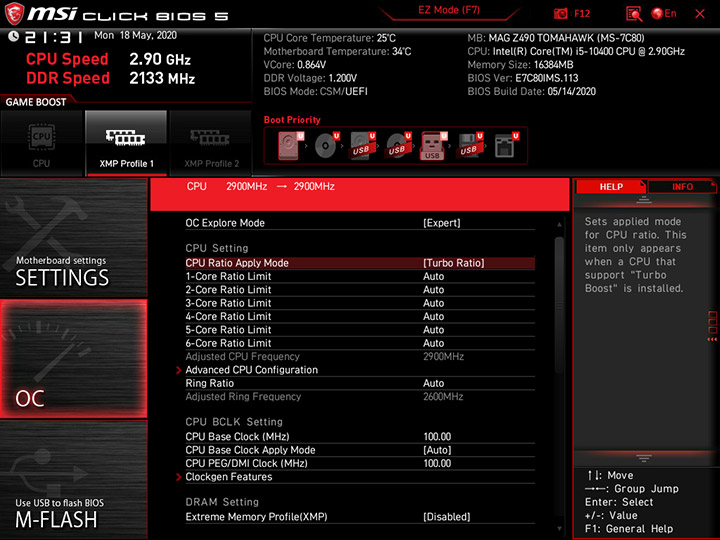720x540 pixels.
Task: Expand the Clockgen Features submenu
Action: pos(360,477)
